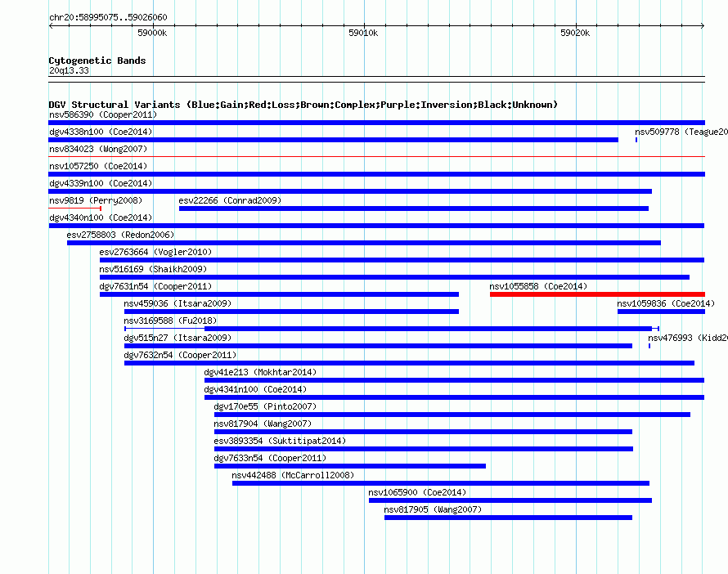The width and height of the screenshot is (728, 574).
Task: Click the nsv9819 (Perry2008) red line
Action: [74, 209]
